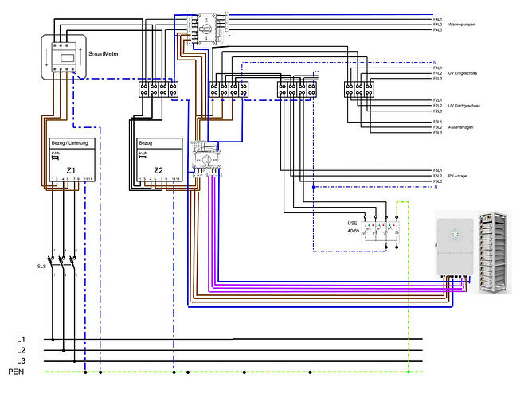Click the 'F5L1' line label

[437, 170]
